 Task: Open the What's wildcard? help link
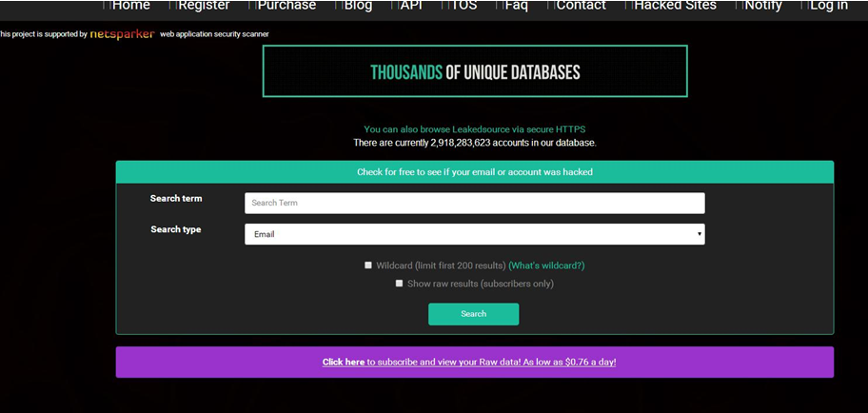point(546,265)
